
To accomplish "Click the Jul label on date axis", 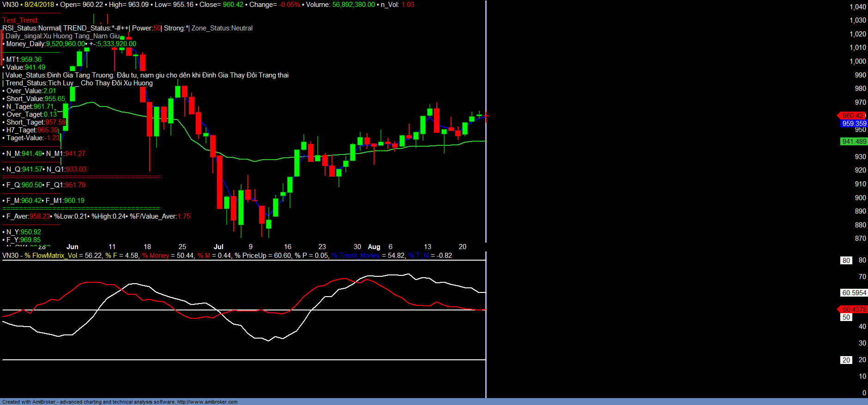I will pyautogui.click(x=218, y=247).
